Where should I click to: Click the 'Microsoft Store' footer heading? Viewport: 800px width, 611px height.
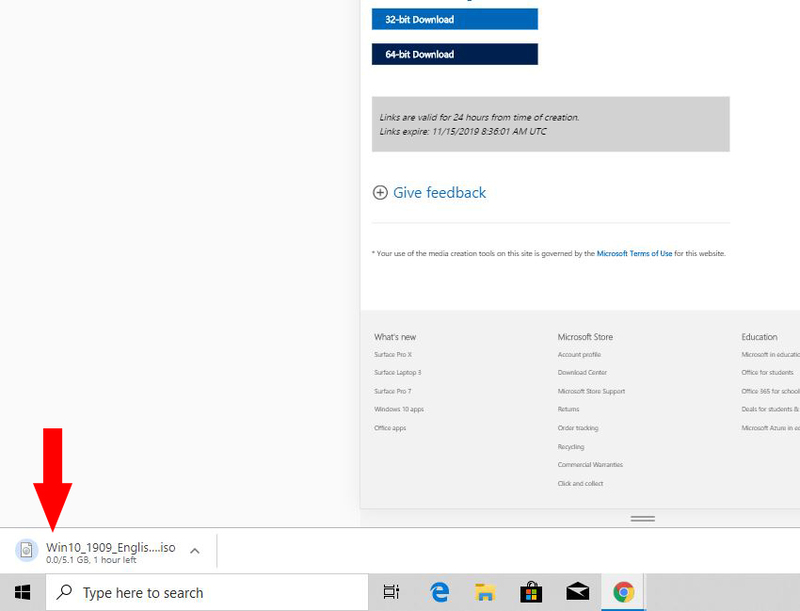coord(585,337)
